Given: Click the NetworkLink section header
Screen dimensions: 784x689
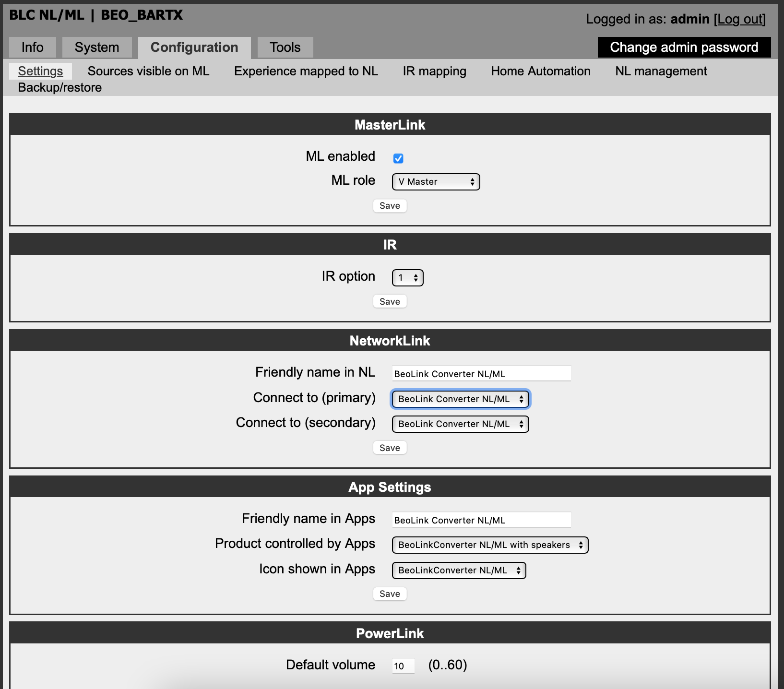Looking at the screenshot, I should (x=390, y=341).
